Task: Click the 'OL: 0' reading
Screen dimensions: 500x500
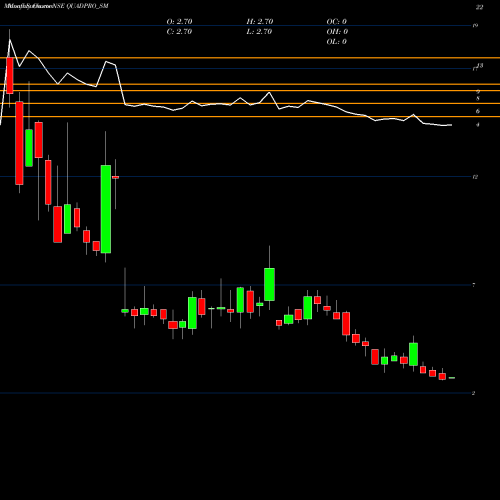Action: [x=337, y=42]
